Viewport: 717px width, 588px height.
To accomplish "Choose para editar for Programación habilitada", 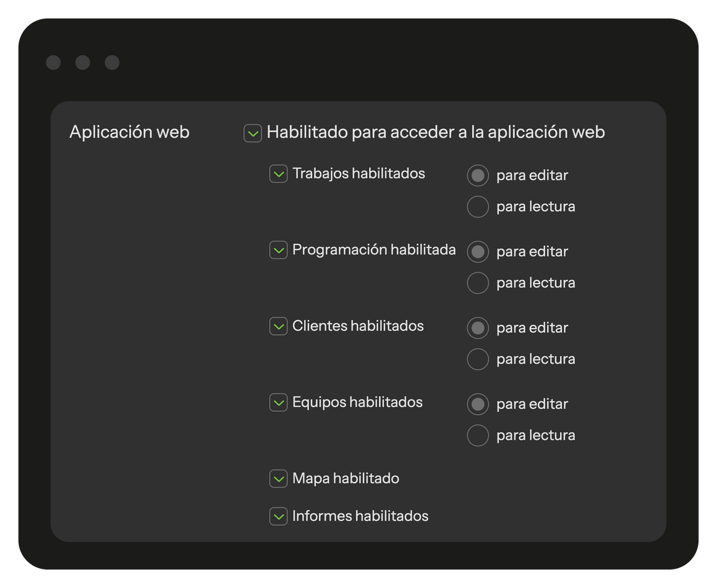I will click(478, 251).
